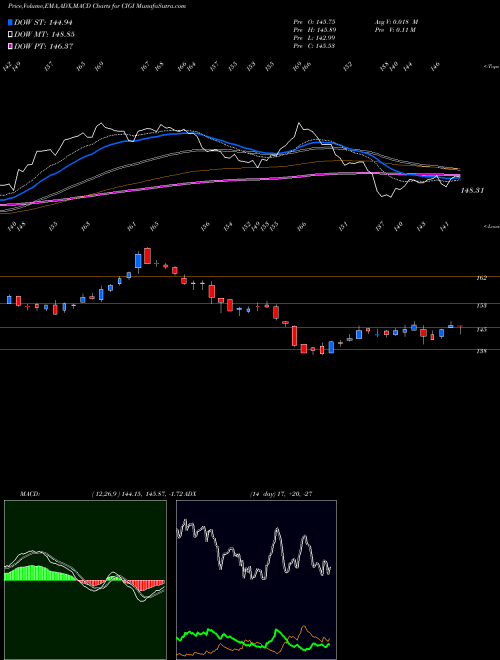Select the DOW MT legend label
Viewport: 500px width, 660px height.
point(44,35)
